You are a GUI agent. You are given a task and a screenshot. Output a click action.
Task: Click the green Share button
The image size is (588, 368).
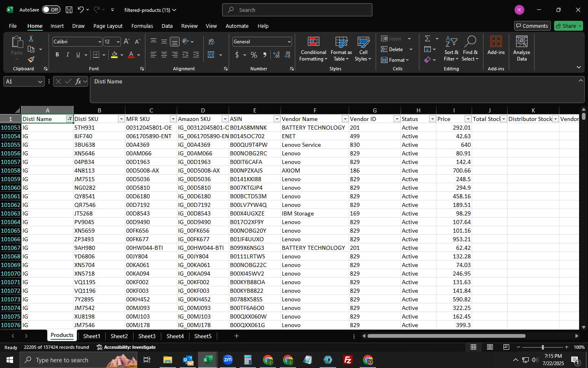click(568, 26)
